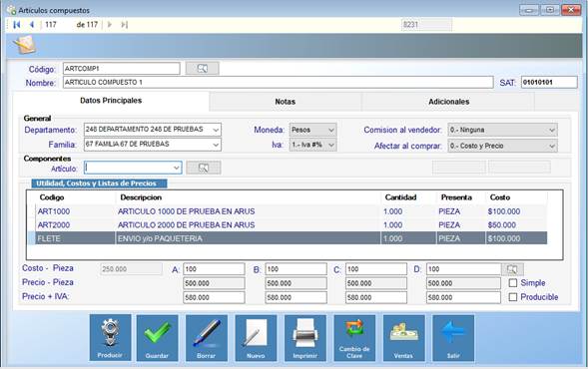588x369 pixels.
Task: Click the grayed 8231 field at top
Action: coord(426,25)
